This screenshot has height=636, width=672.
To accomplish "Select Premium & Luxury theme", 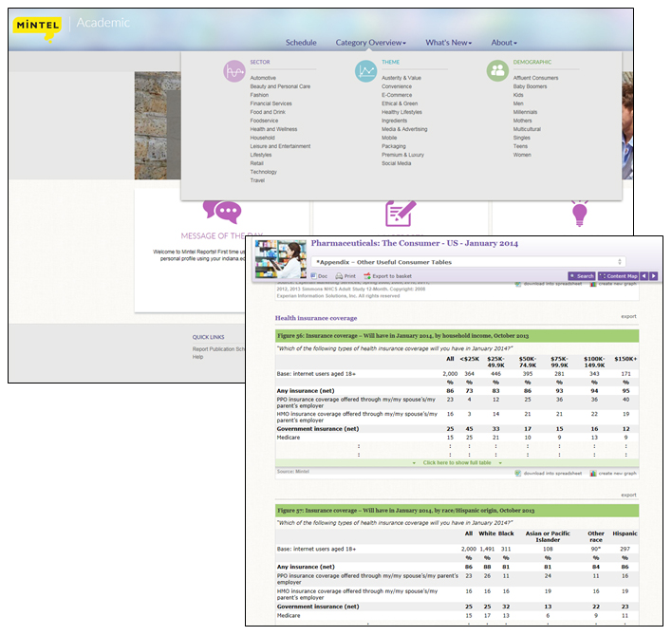I will 402,155.
